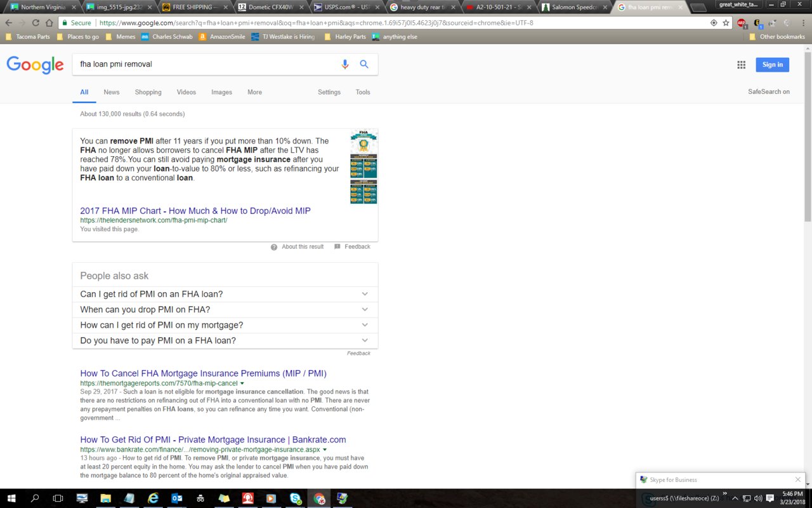Open Chrome's three-dot menu

point(803,23)
